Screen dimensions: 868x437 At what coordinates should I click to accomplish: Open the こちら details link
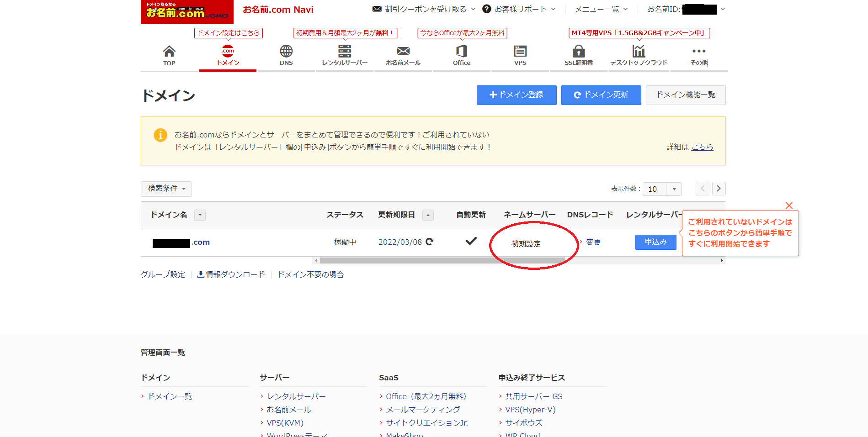point(702,147)
